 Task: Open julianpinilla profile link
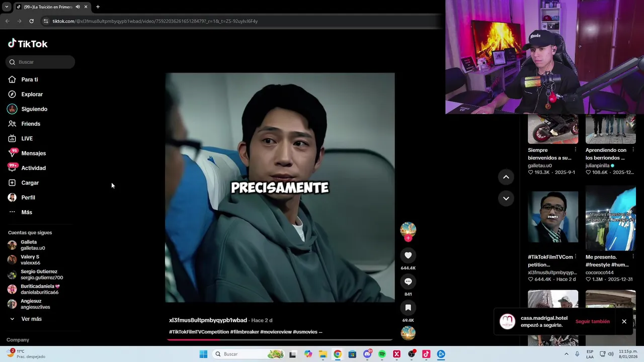(x=597, y=165)
